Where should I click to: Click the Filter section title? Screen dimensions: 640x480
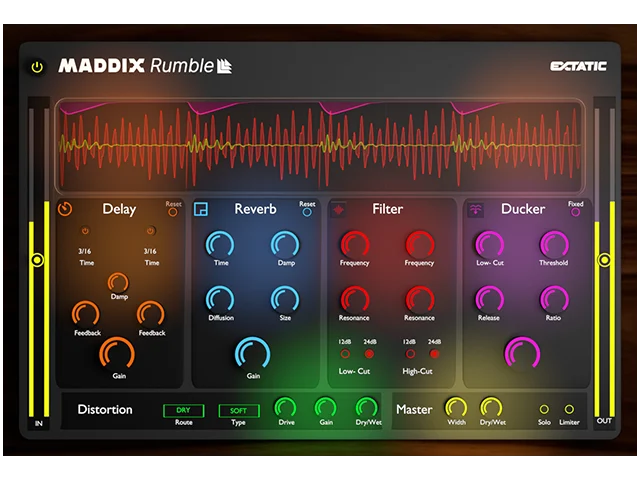point(387,209)
